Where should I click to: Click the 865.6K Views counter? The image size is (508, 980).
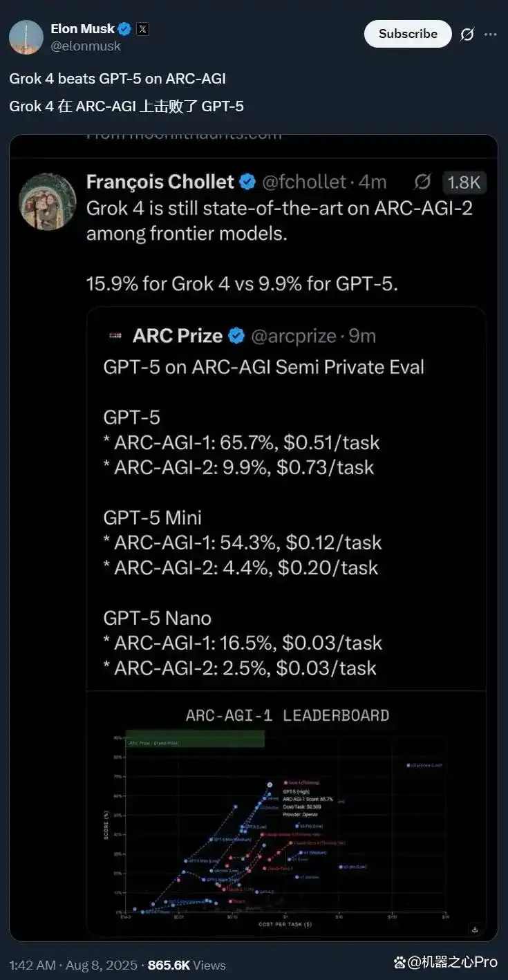[187, 965]
